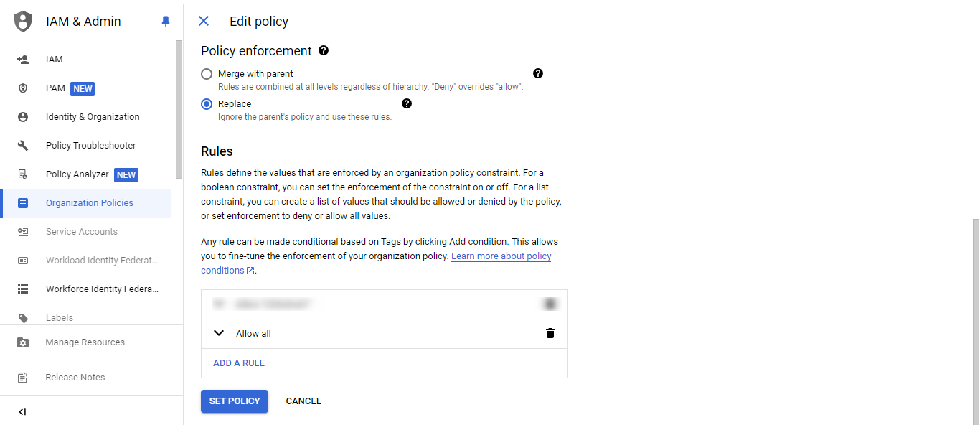The image size is (980, 425).
Task: Click the sidebar navigation scrollbar
Action: pos(179,108)
